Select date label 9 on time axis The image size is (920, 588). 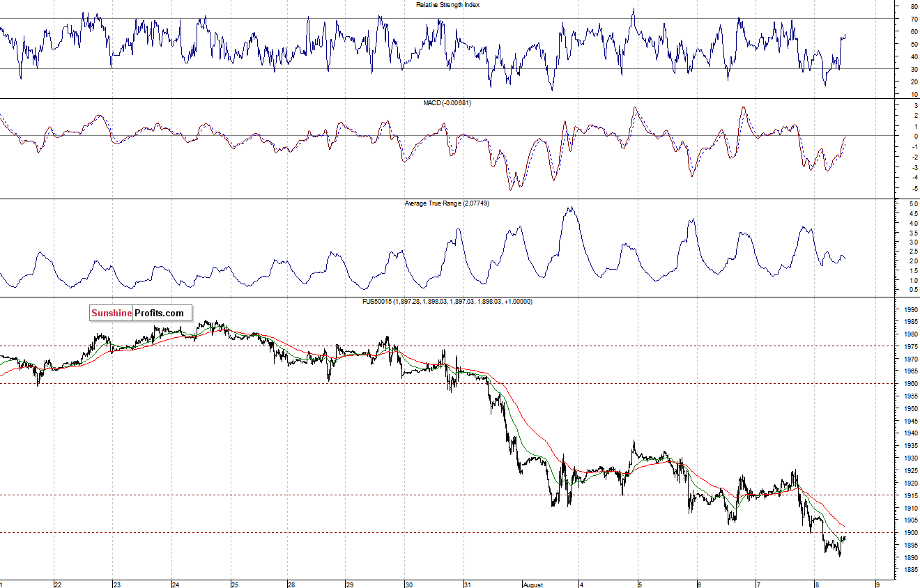pos(878,585)
